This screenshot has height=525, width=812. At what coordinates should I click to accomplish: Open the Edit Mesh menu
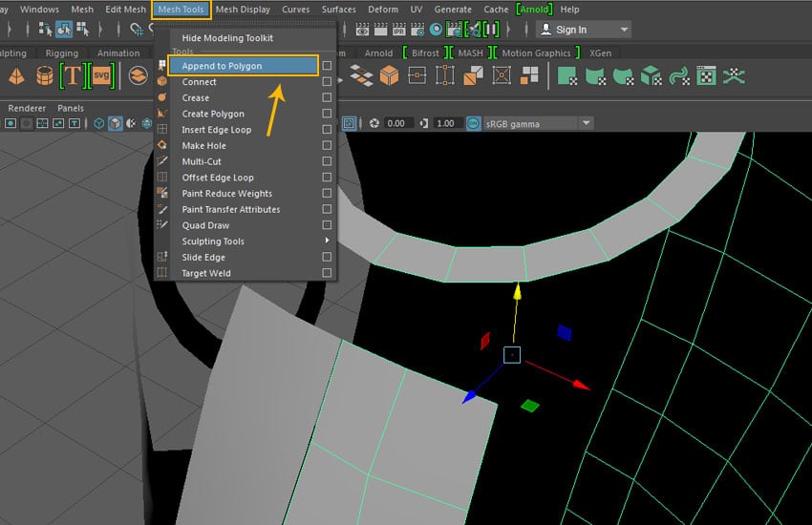pos(125,10)
